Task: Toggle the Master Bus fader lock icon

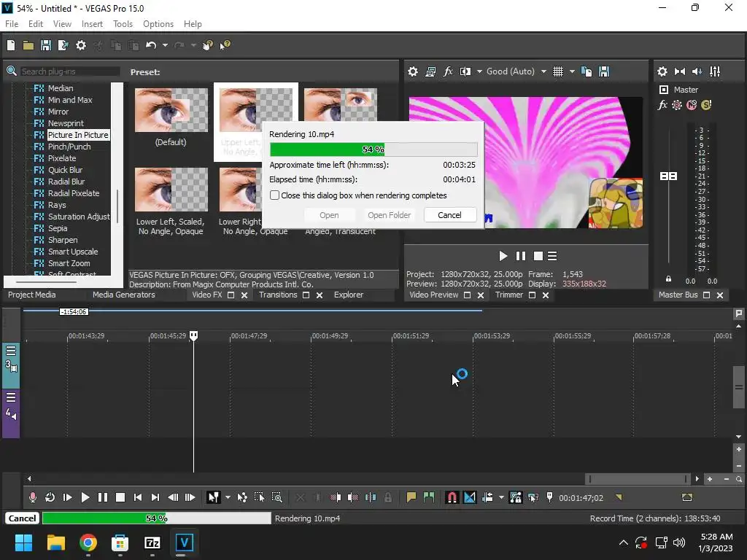Action: click(x=668, y=279)
